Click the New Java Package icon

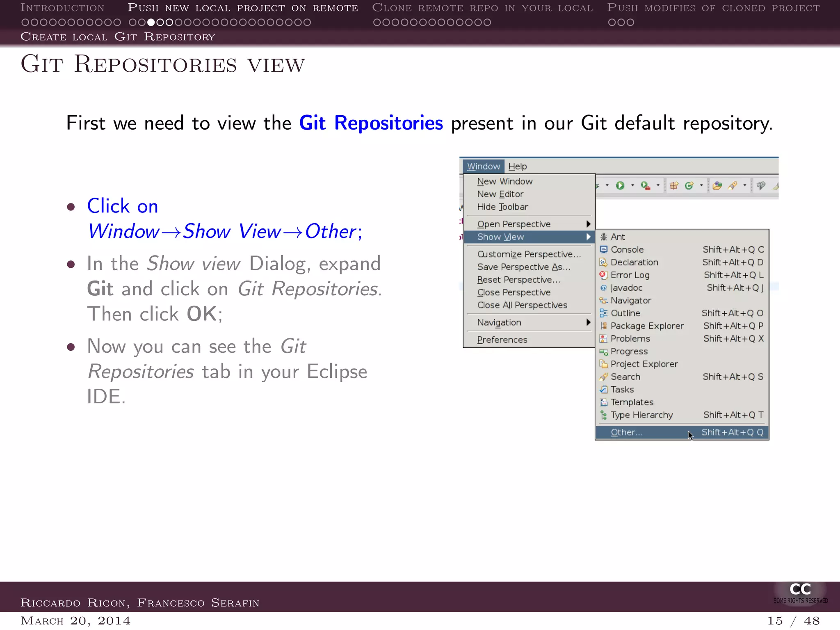pos(674,186)
